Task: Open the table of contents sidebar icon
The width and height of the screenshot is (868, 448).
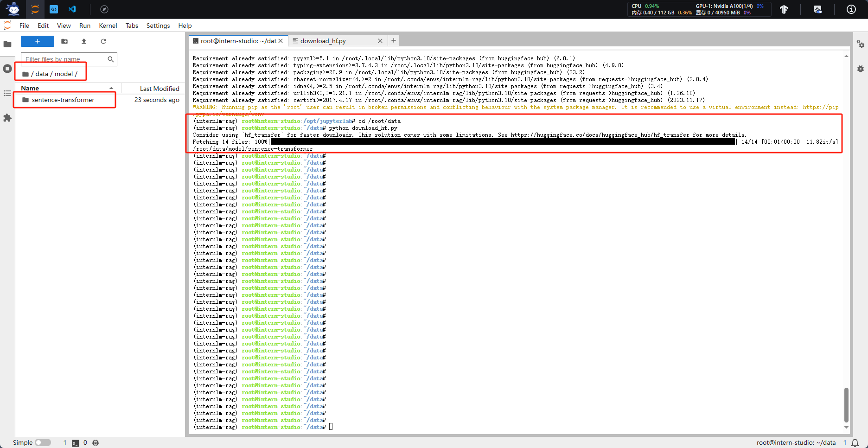Action: (x=7, y=93)
